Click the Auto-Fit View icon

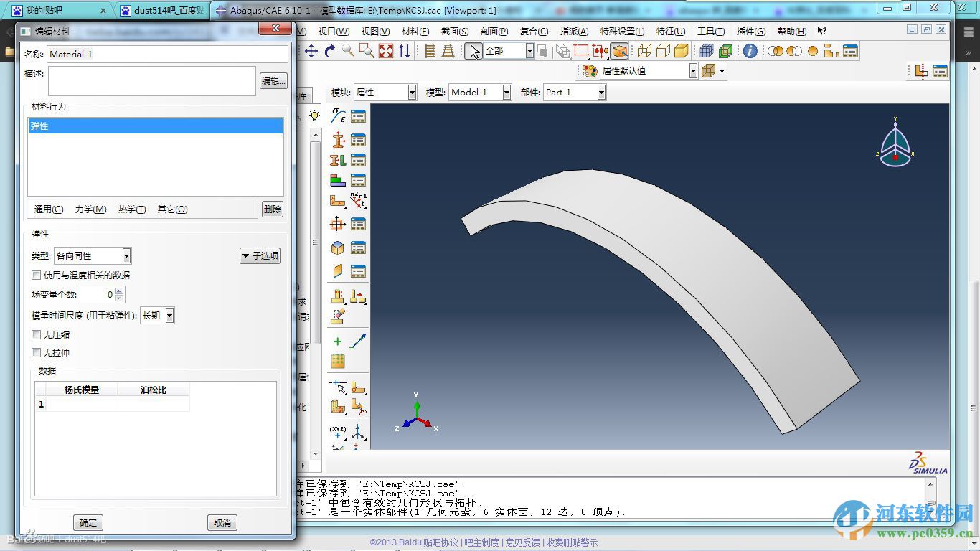pos(385,51)
